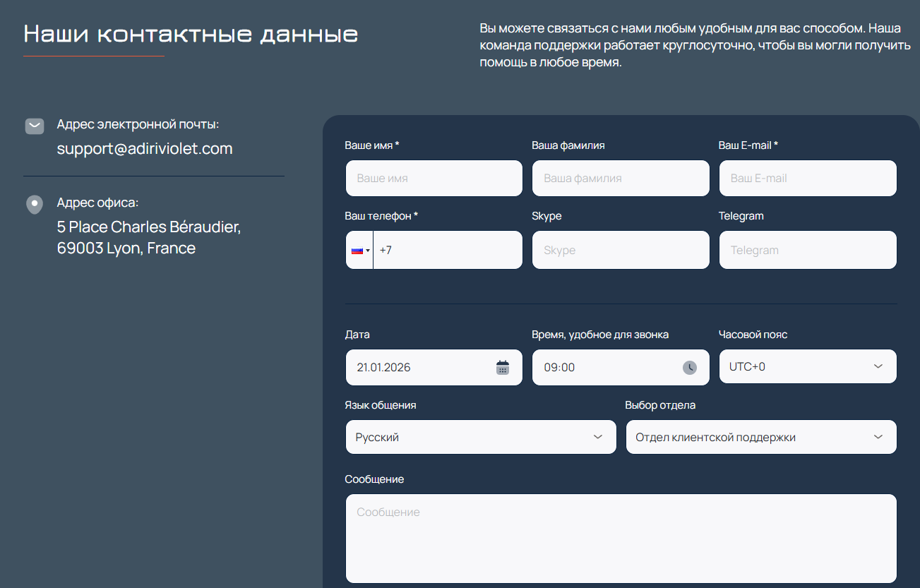Click into the Ваша фамилия field
The image size is (920, 588).
click(620, 179)
